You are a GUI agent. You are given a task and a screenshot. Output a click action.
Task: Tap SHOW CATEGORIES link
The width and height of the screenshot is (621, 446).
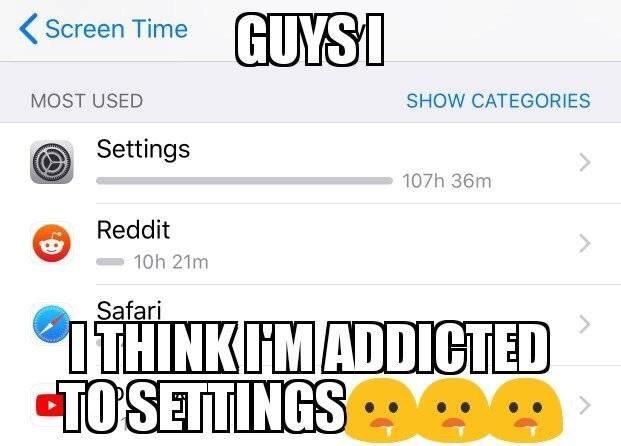pos(498,101)
